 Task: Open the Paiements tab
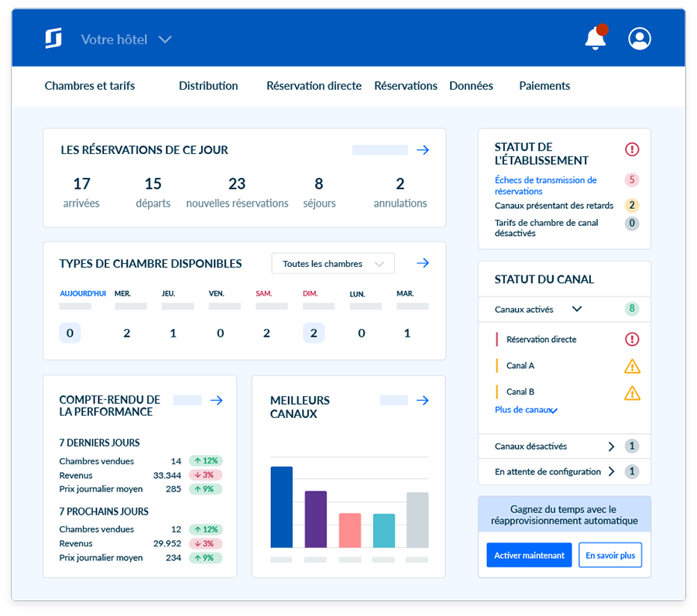point(544,86)
